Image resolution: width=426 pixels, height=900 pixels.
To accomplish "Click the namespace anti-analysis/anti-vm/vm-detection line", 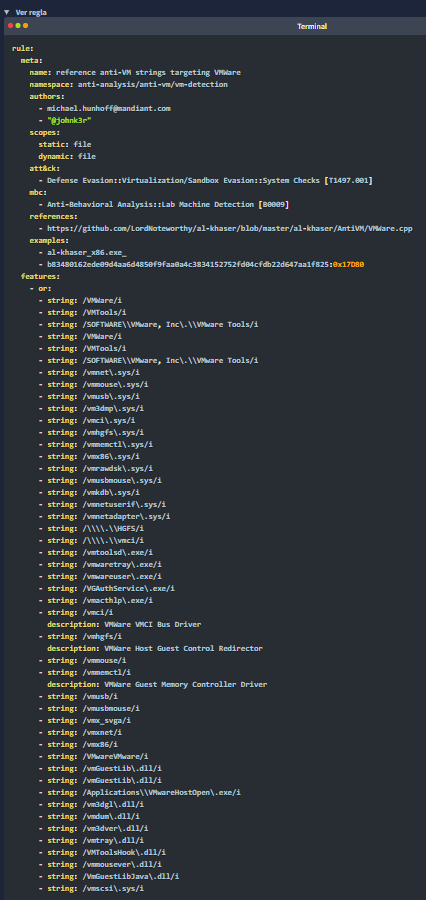I will tap(129, 84).
